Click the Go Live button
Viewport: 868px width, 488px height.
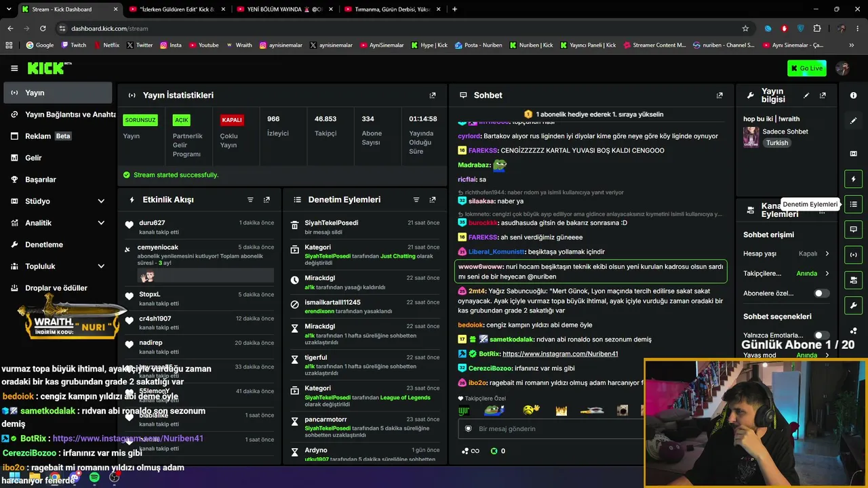point(806,68)
